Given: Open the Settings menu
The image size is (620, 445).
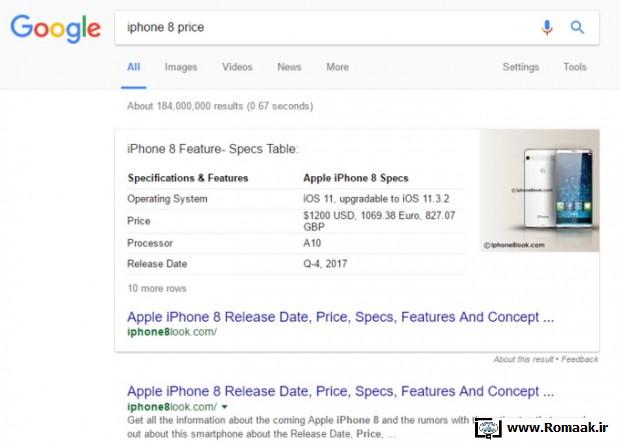Looking at the screenshot, I should point(520,67).
